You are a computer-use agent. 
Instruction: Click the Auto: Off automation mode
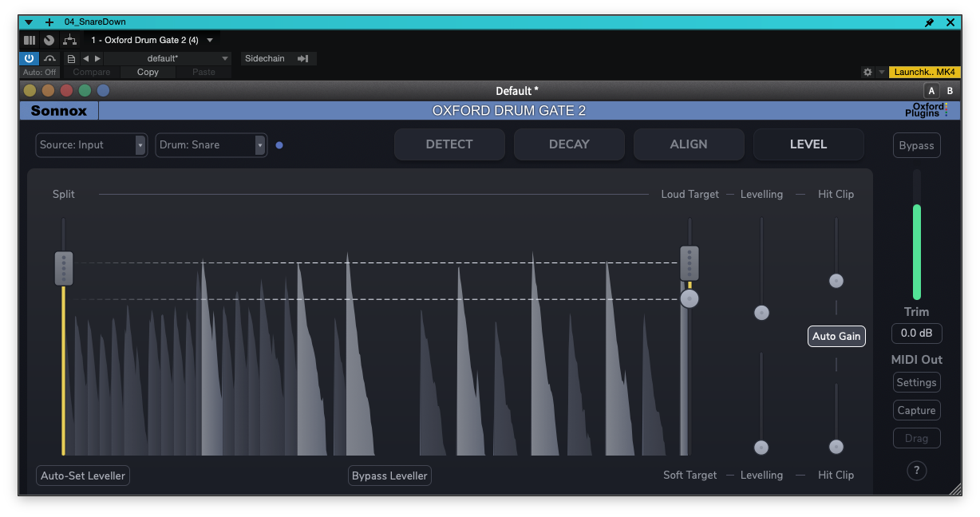click(x=39, y=72)
